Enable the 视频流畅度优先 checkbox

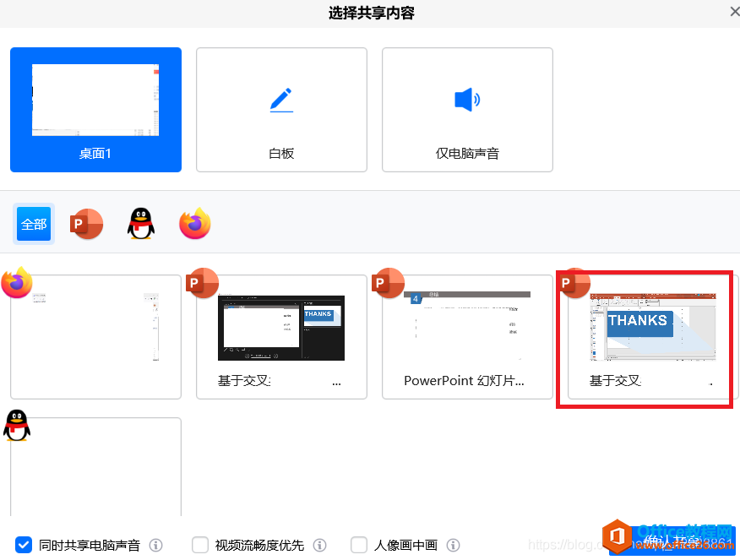(199, 545)
